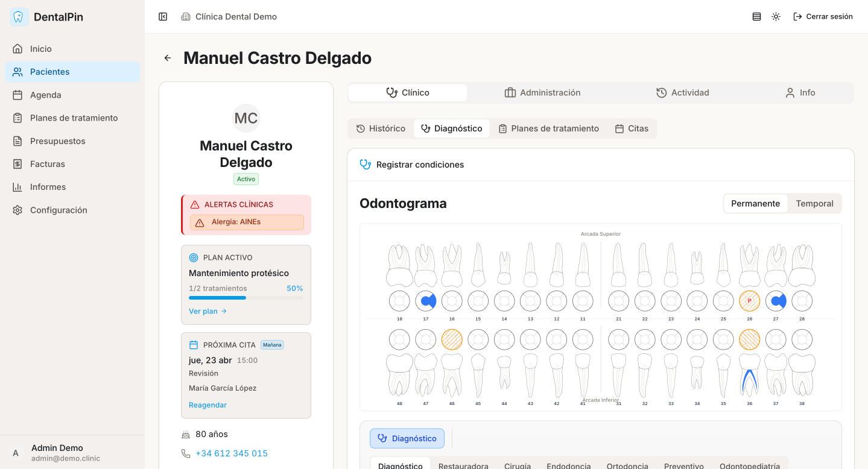Expand the Registrar condiciones section

(x=420, y=165)
